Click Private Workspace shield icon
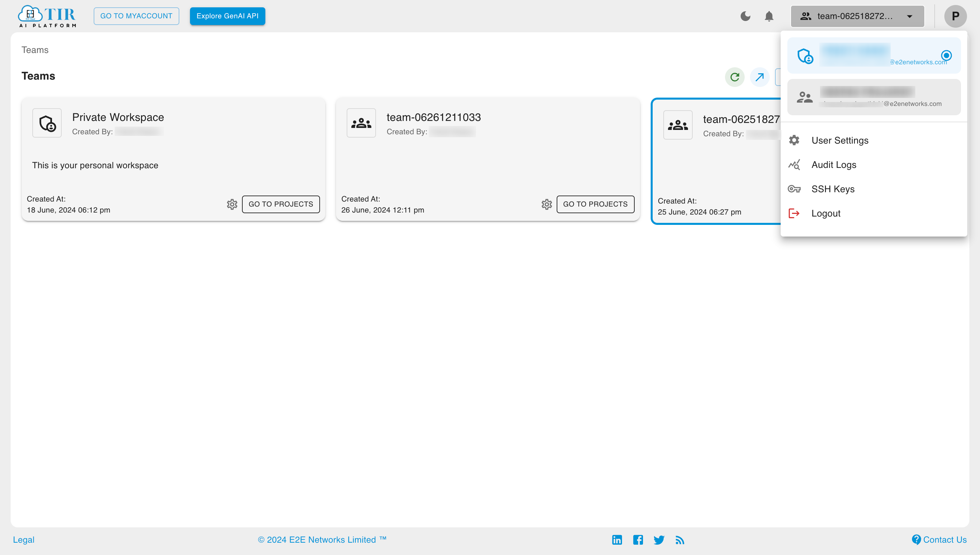Image resolution: width=980 pixels, height=555 pixels. [47, 123]
